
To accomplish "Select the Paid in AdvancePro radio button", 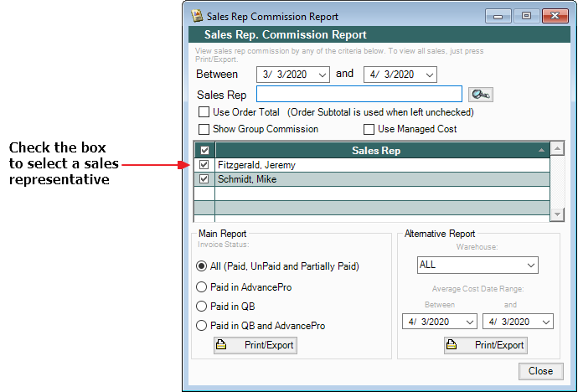I will tap(201, 286).
